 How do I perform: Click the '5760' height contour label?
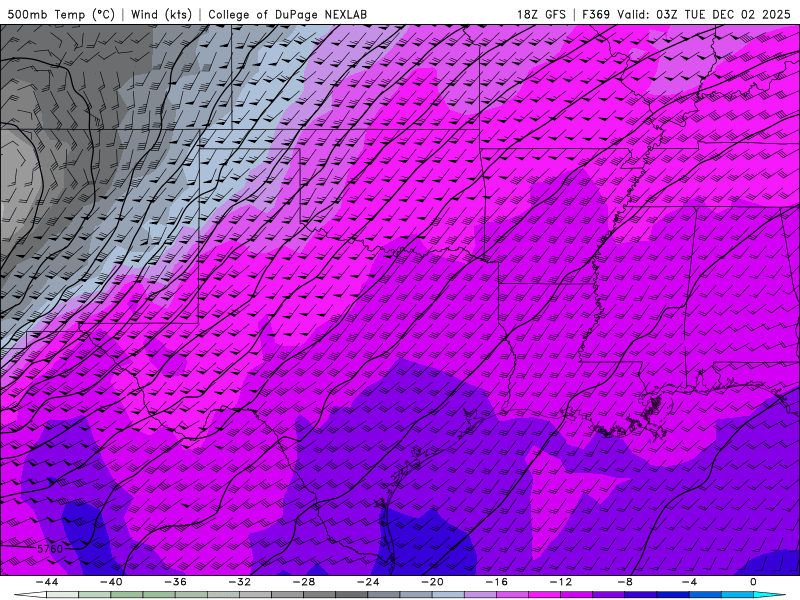tap(50, 549)
